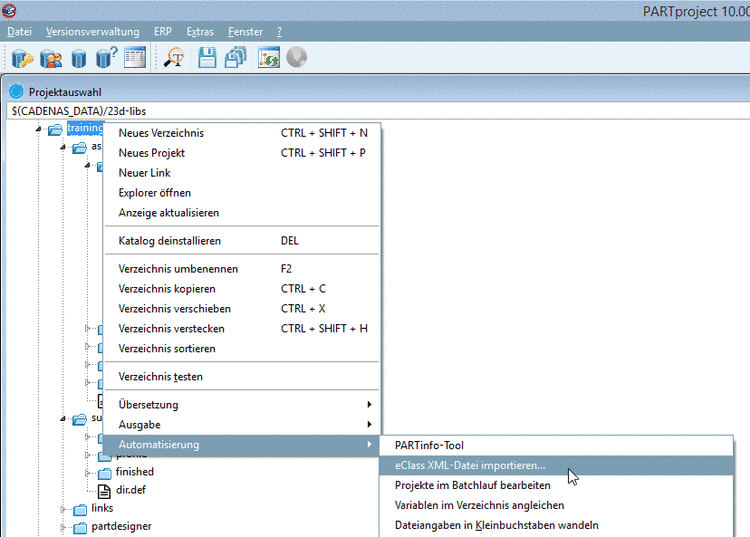Select the dir.def tree item
The height and width of the screenshot is (537, 750).
pyautogui.click(x=131, y=490)
